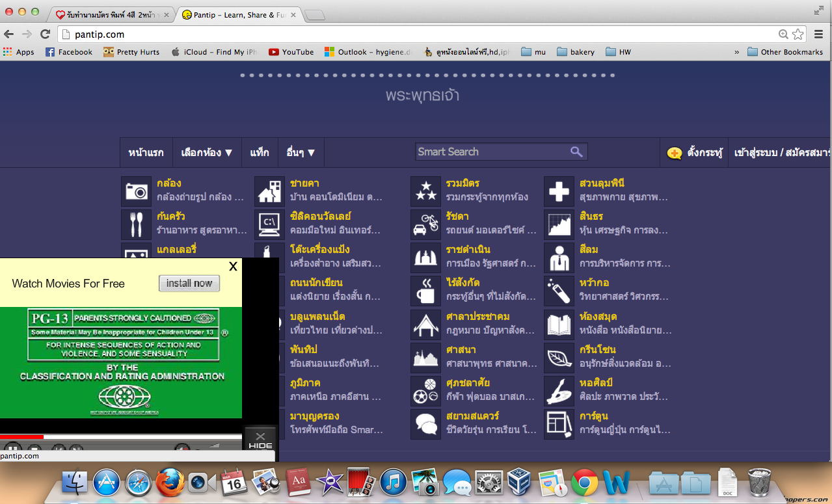832x504 pixels.
Task: Click the หว้ากอ test tube icon
Action: pyautogui.click(x=559, y=291)
